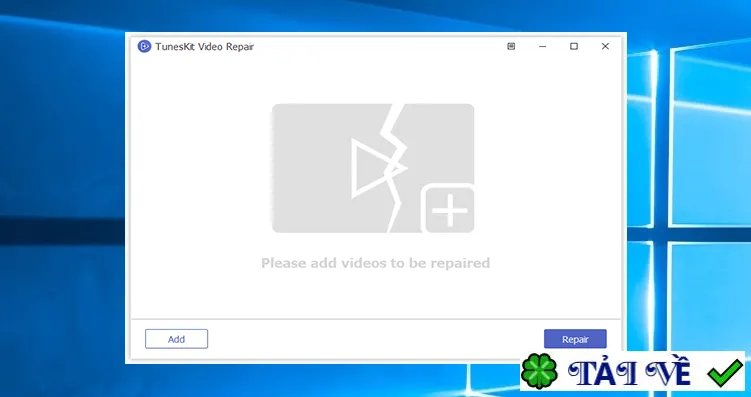
Task: Open the menu icon in title bar
Action: point(511,46)
